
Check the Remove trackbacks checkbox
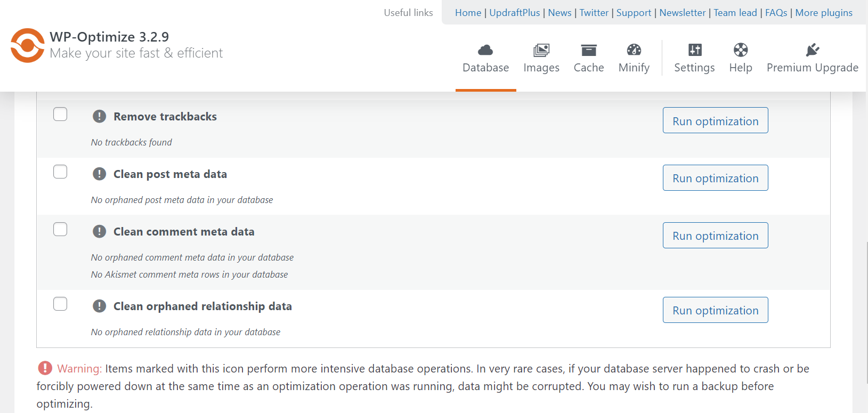pyautogui.click(x=60, y=115)
